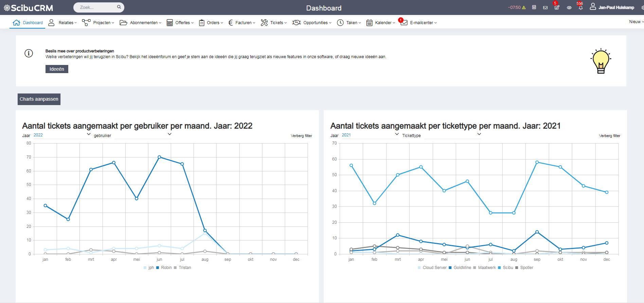
Task: Click the GoldMine dec data point at 7
Action: [607, 243]
